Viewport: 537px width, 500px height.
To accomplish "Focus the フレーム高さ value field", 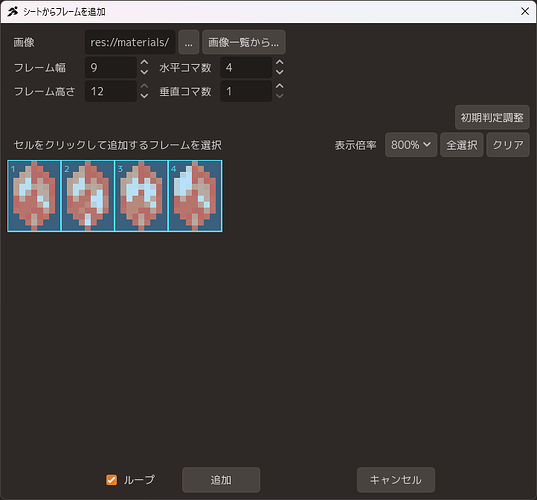I will click(111, 91).
